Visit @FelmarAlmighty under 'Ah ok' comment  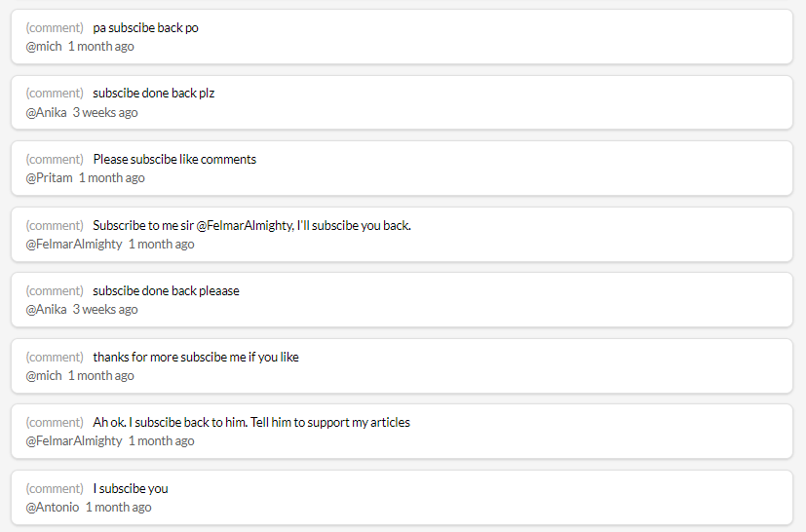pos(74,441)
